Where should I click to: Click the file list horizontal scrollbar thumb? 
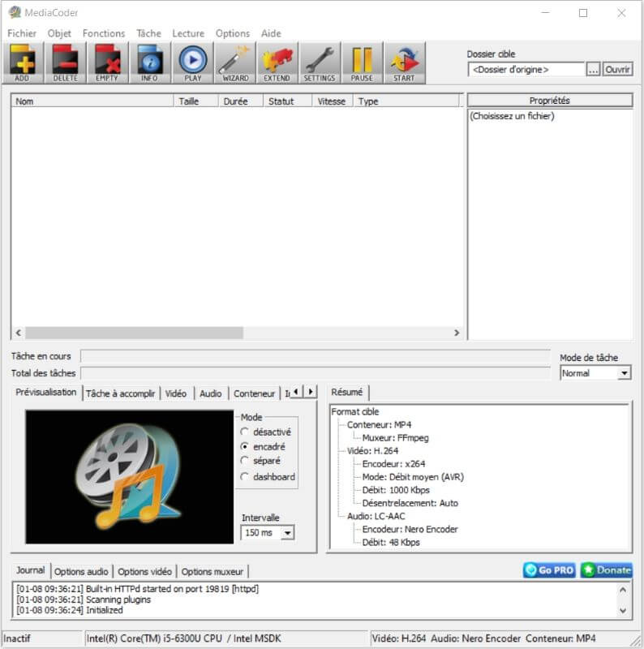pos(134,333)
